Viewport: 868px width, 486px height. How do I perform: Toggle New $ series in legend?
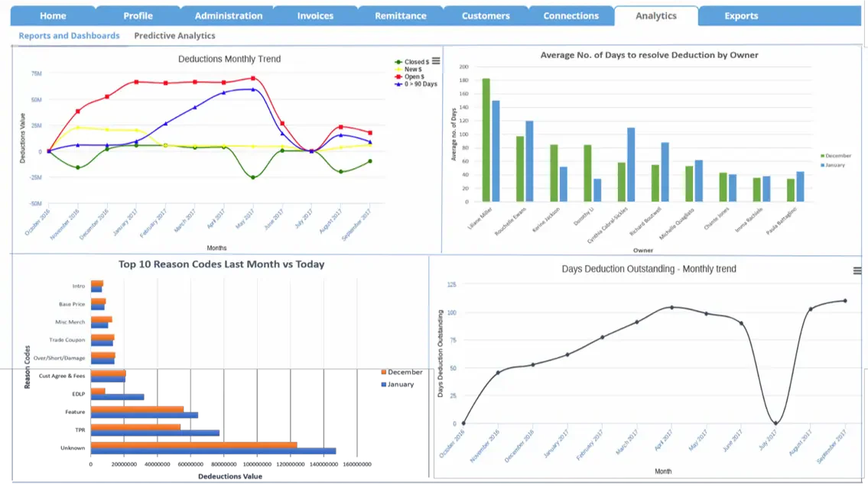(x=409, y=69)
